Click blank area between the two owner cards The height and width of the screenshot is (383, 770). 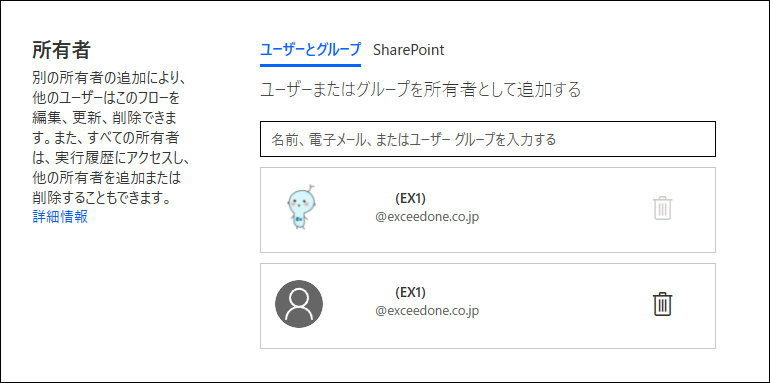coord(488,258)
